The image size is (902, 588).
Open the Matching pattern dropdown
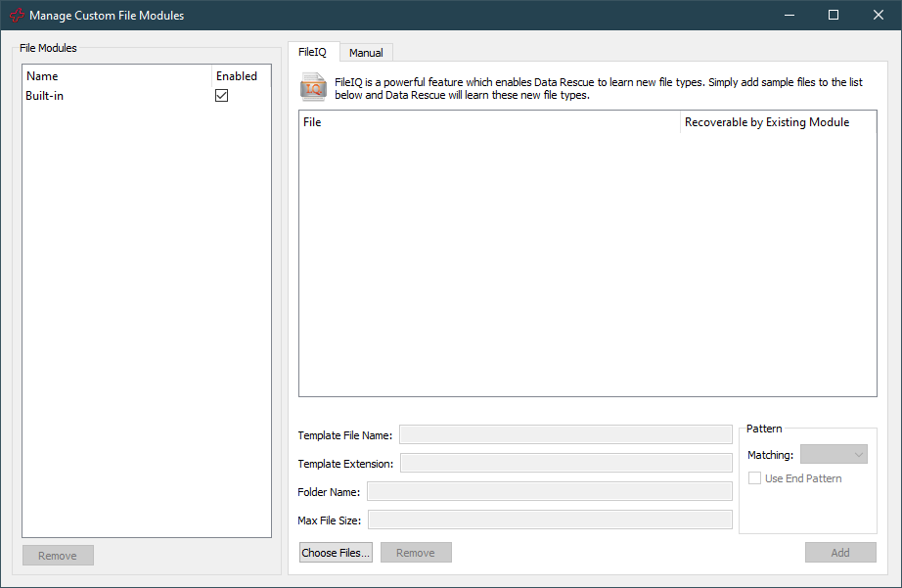click(x=834, y=455)
